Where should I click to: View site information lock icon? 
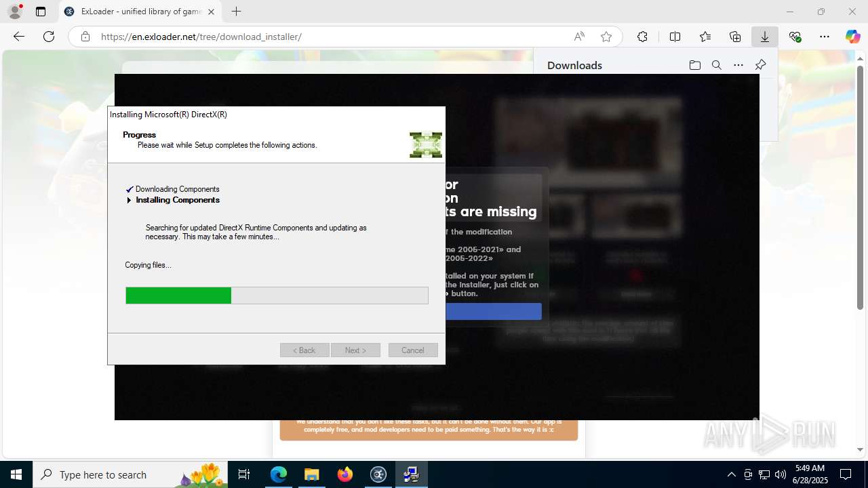coord(85,37)
